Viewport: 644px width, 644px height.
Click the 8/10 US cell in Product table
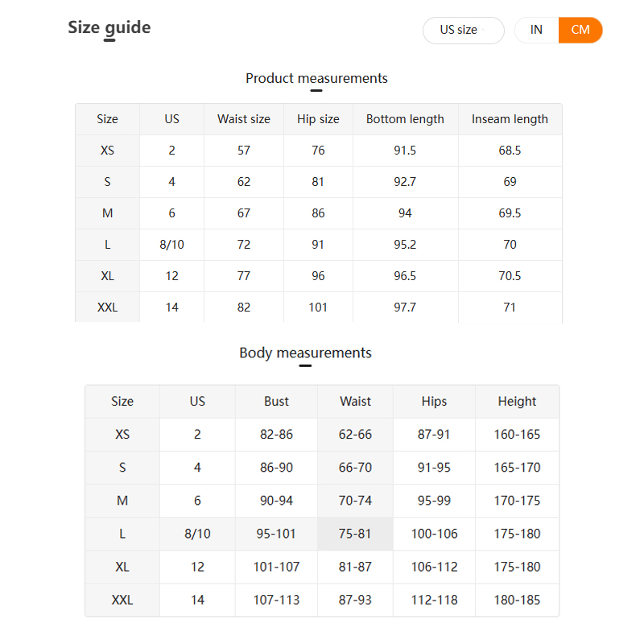171,245
